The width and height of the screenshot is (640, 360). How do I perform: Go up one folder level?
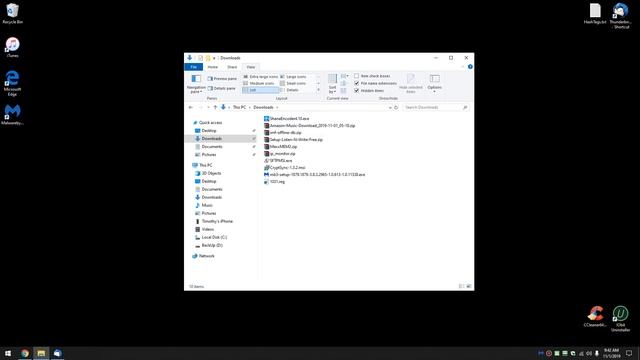click(x=215, y=107)
